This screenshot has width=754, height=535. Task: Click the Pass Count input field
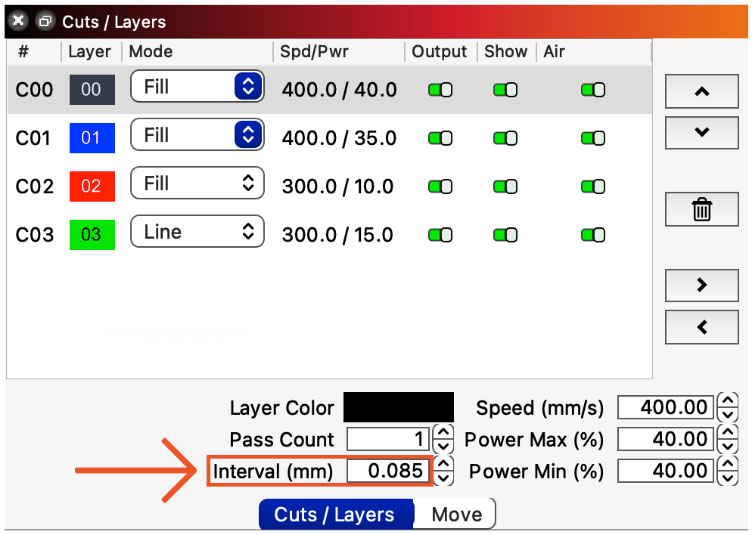[x=388, y=439]
